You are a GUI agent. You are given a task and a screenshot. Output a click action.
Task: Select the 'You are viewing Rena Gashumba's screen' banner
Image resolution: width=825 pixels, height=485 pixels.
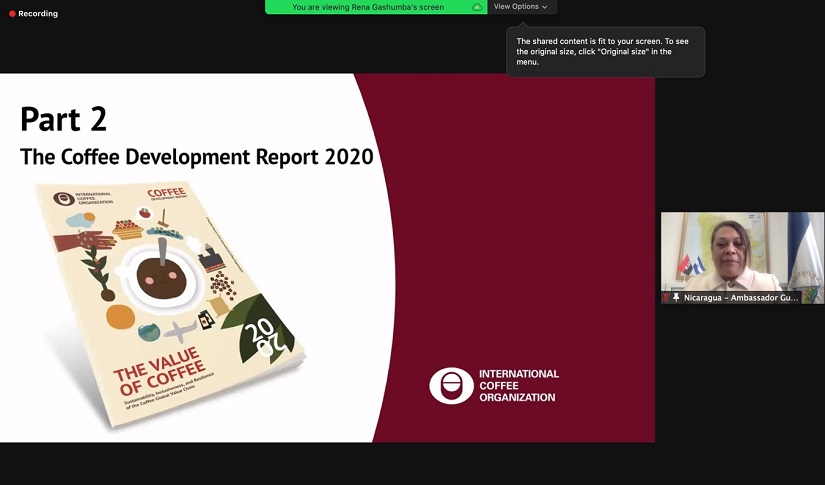click(376, 7)
